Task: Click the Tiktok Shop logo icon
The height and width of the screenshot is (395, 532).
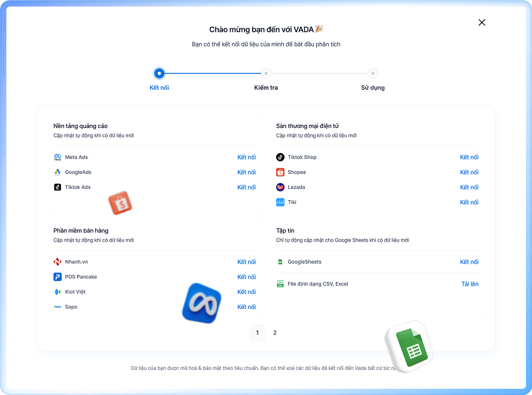Action: click(280, 157)
